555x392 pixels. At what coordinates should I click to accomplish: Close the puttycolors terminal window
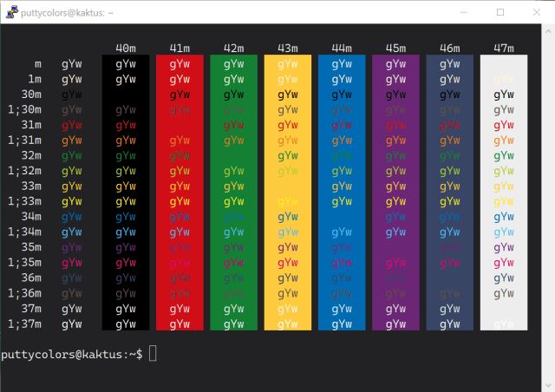point(538,12)
